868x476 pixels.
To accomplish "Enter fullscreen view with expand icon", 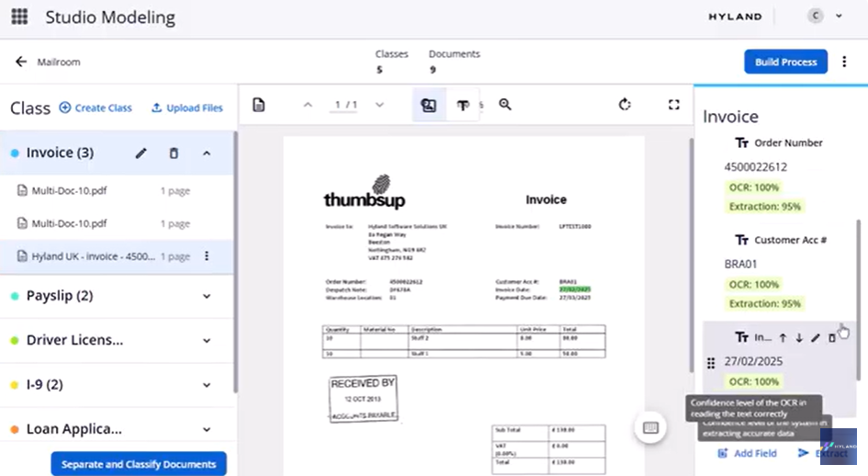I will 673,104.
